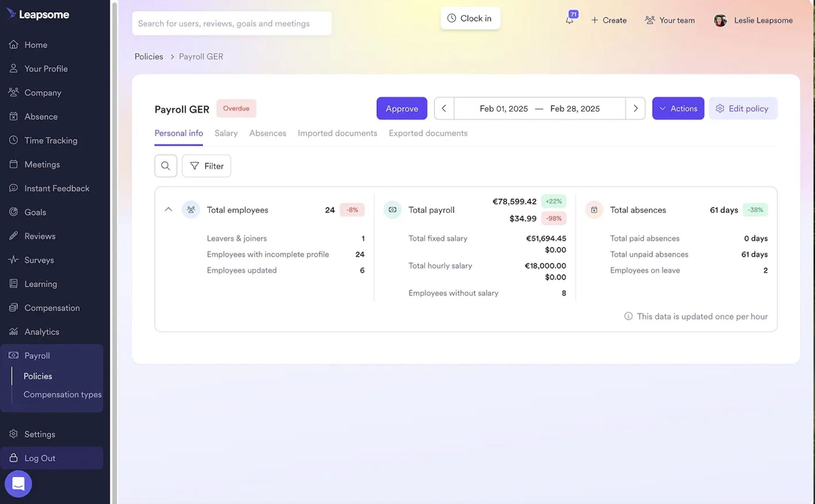Click the Log Out lock icon

click(14, 457)
